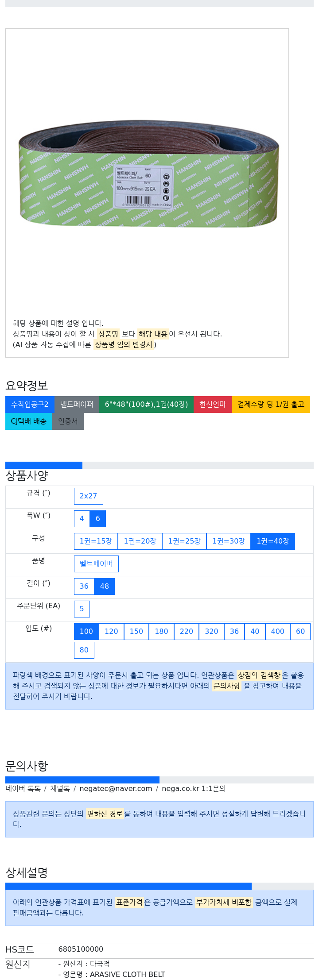Image resolution: width=319 pixels, height=980 pixels.
Task: Pick grit size 120
Action: click(x=111, y=632)
